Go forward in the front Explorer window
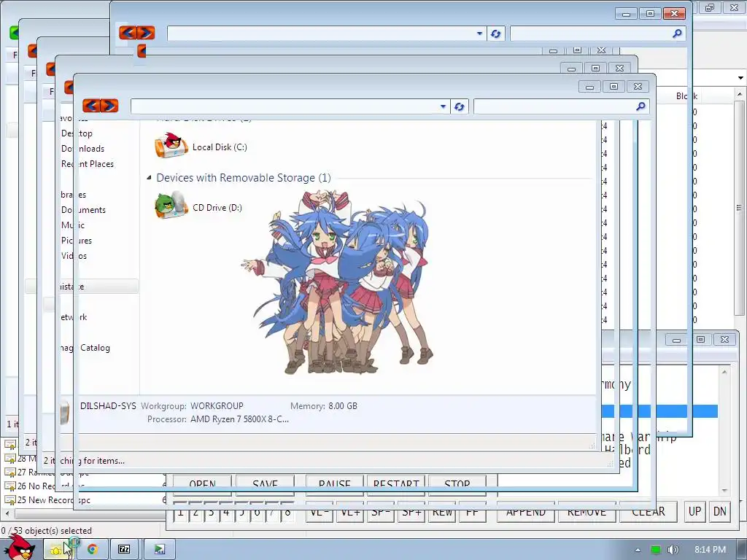Screen dimensions: 747x560 (x=109, y=106)
